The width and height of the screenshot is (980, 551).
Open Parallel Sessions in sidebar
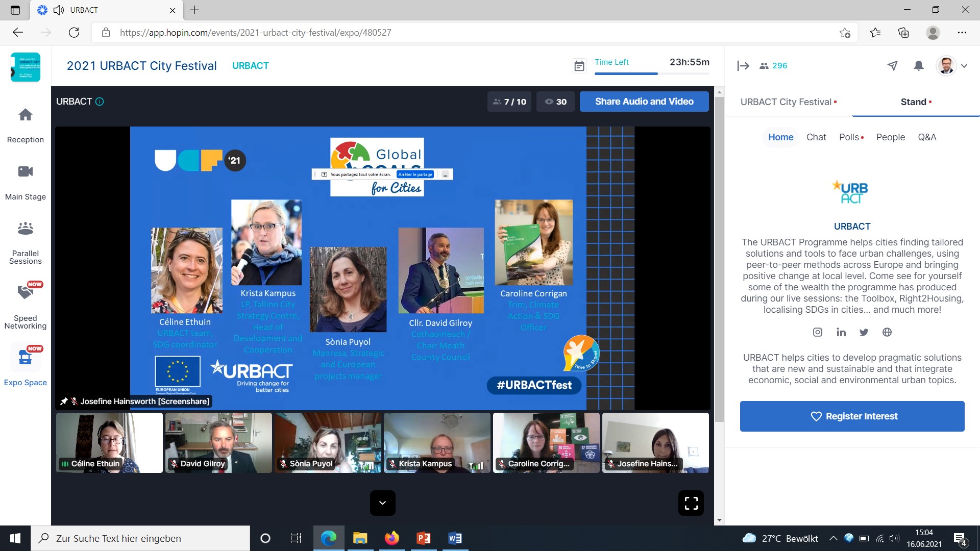pyautogui.click(x=26, y=229)
